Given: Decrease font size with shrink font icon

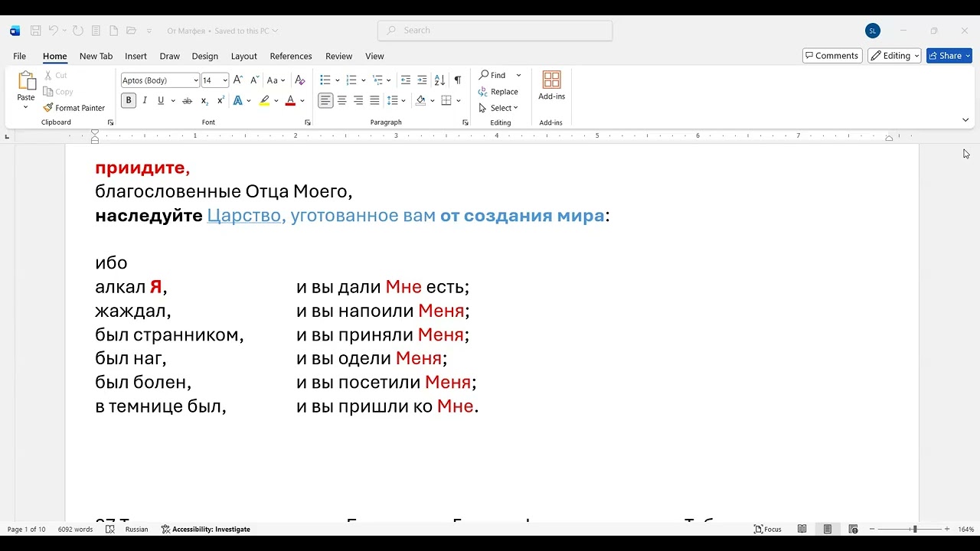Looking at the screenshot, I should click(253, 80).
